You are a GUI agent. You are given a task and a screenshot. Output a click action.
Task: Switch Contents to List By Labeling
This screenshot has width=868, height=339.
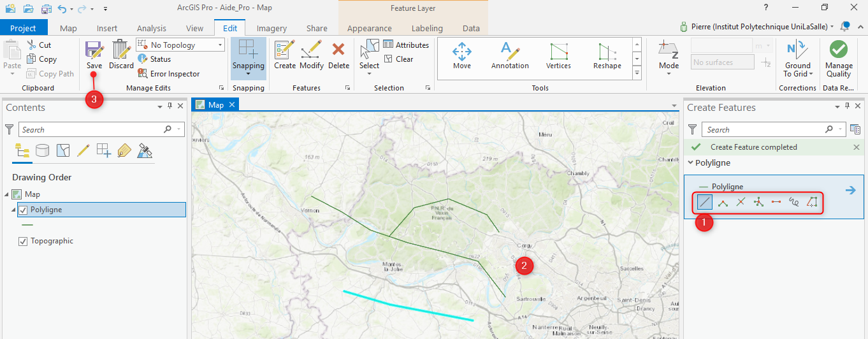tap(124, 150)
